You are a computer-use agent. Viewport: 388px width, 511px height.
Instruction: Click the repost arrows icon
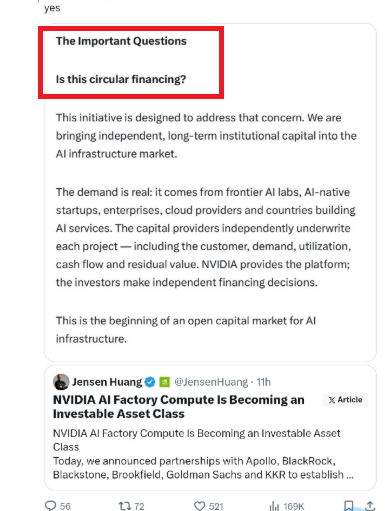125,506
